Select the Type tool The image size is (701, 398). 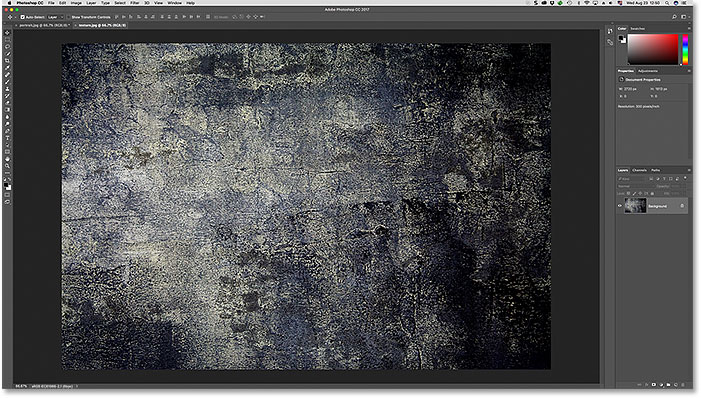pyautogui.click(x=7, y=138)
